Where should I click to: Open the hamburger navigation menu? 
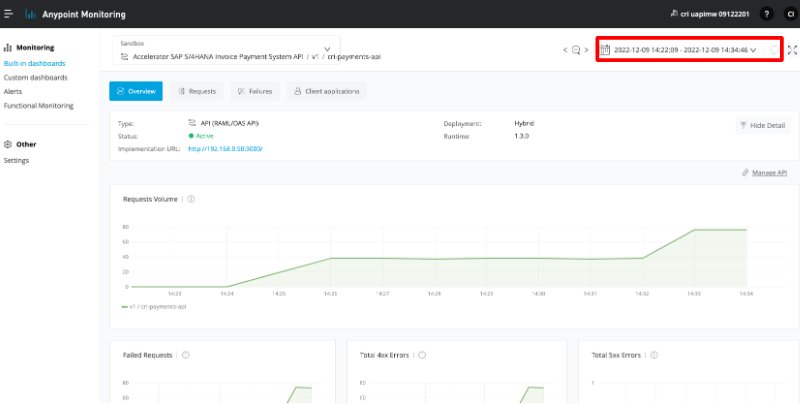8,14
